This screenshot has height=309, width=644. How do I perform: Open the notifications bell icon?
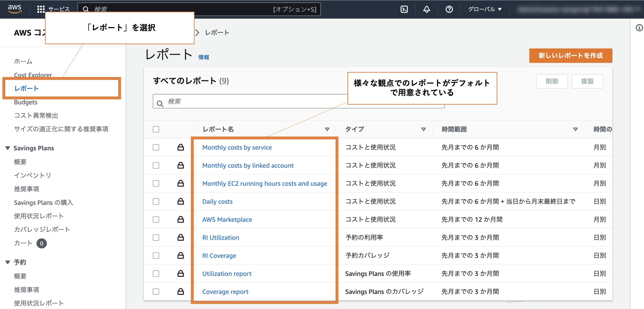[426, 9]
